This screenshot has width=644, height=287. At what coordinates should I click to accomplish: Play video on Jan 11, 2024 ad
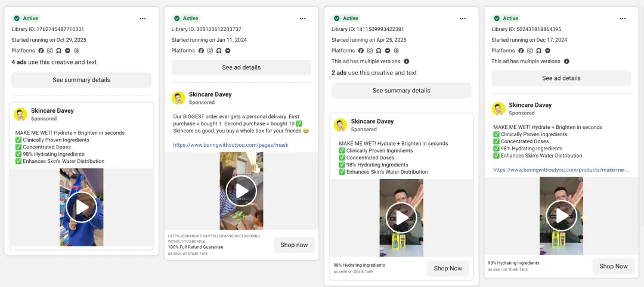[241, 191]
